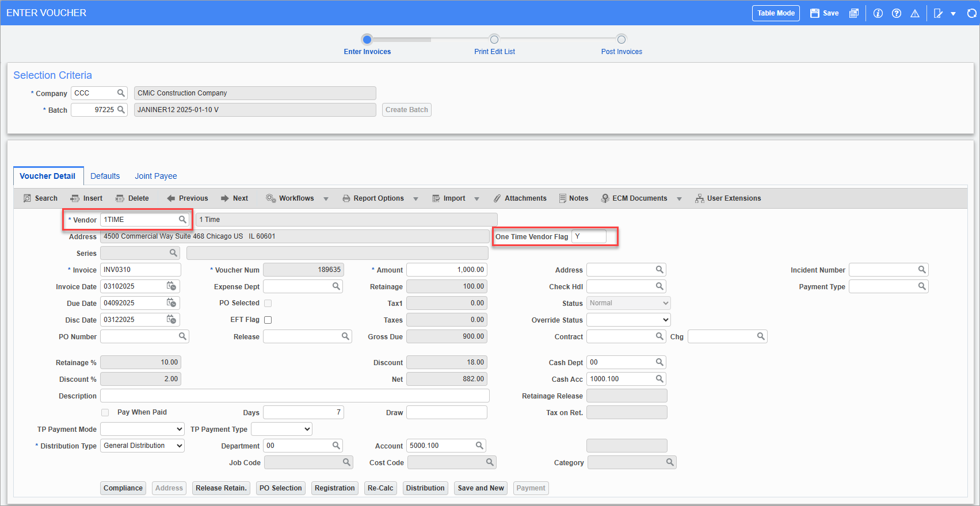Open the Incident Number lookup magnifier
The height and width of the screenshot is (506, 980).
tap(922, 270)
